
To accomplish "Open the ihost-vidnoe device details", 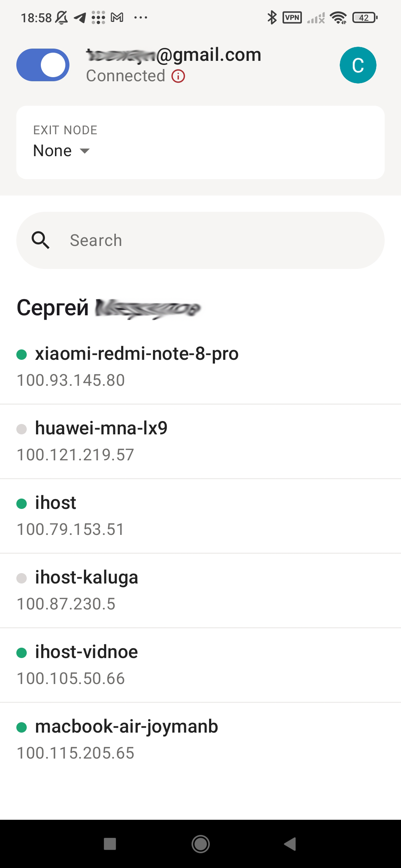I will point(200,665).
